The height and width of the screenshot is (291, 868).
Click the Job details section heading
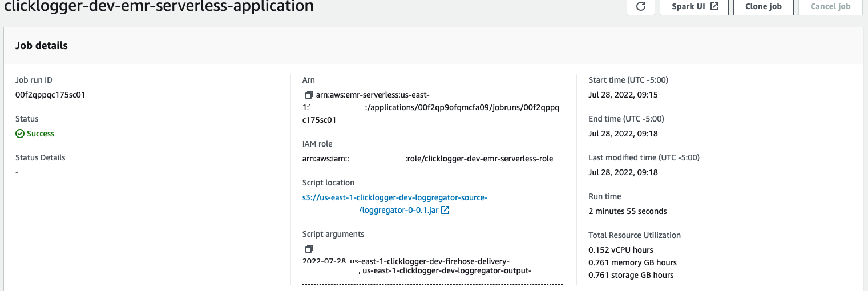pyautogui.click(x=41, y=46)
